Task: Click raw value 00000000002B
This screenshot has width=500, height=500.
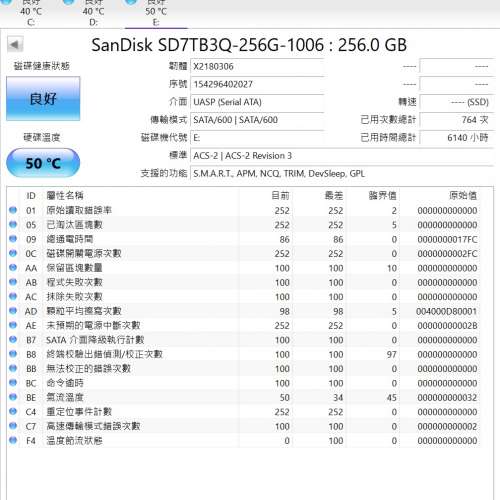Action: [447, 326]
